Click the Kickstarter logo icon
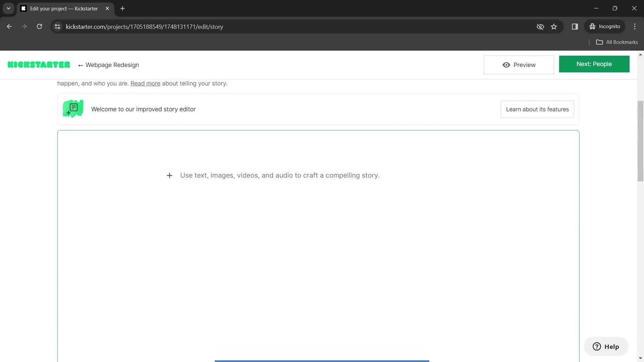Viewport: 644px width, 362px height. (39, 65)
